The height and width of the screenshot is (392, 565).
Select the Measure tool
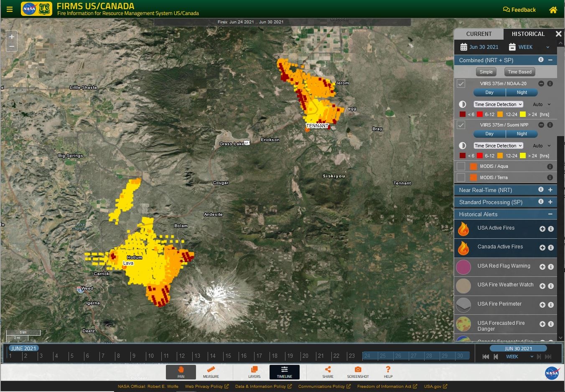click(x=211, y=372)
